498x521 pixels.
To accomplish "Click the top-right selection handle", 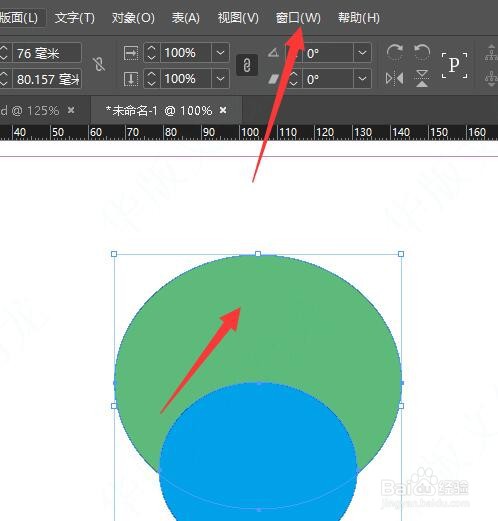I will pos(401,254).
